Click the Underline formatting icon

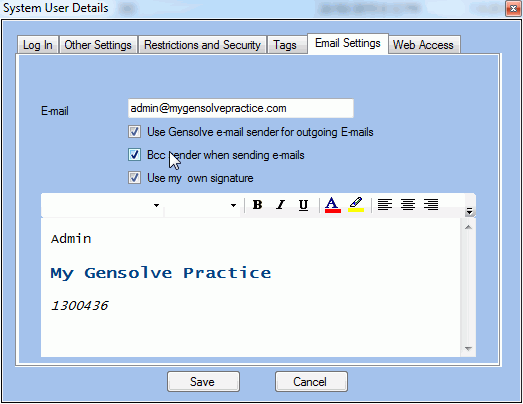pyautogui.click(x=303, y=205)
